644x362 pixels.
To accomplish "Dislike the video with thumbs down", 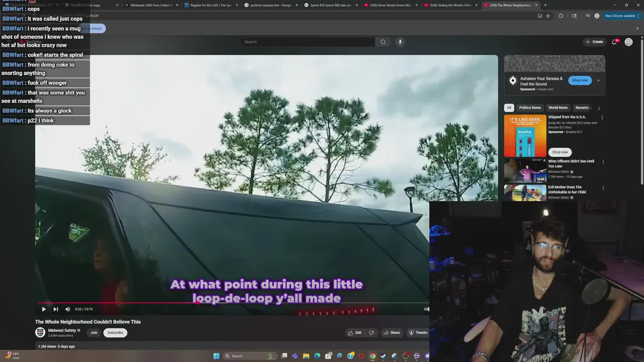I will [x=372, y=332].
